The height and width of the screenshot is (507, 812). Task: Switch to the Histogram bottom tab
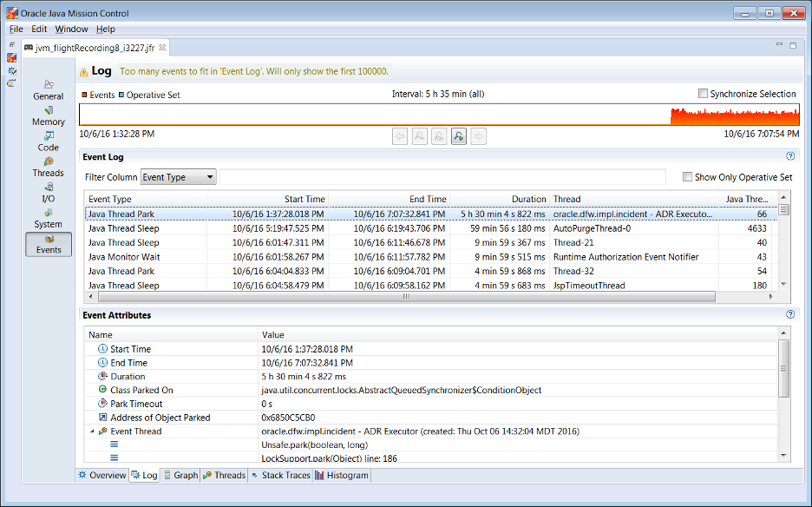pyautogui.click(x=342, y=475)
